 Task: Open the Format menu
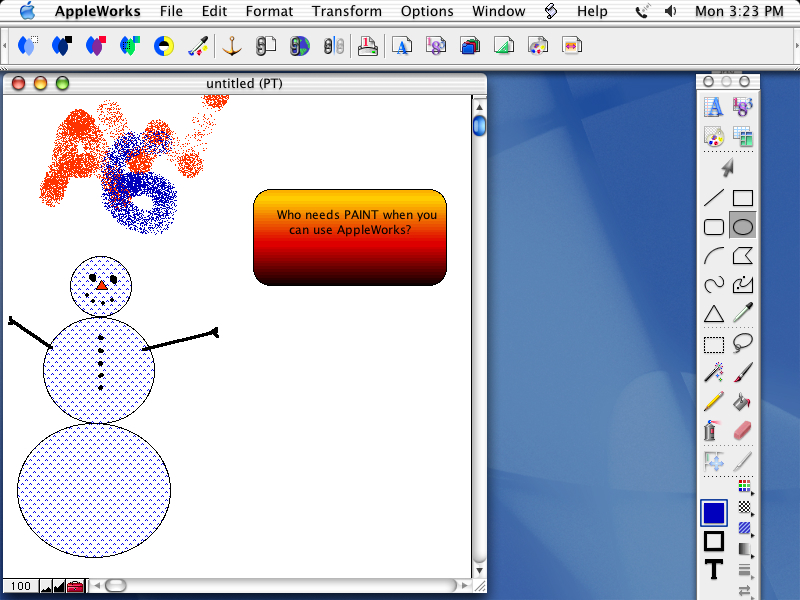[x=269, y=11]
